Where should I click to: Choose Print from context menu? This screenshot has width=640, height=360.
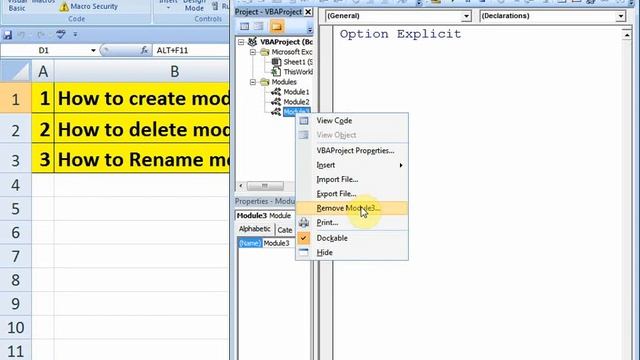[x=351, y=222]
